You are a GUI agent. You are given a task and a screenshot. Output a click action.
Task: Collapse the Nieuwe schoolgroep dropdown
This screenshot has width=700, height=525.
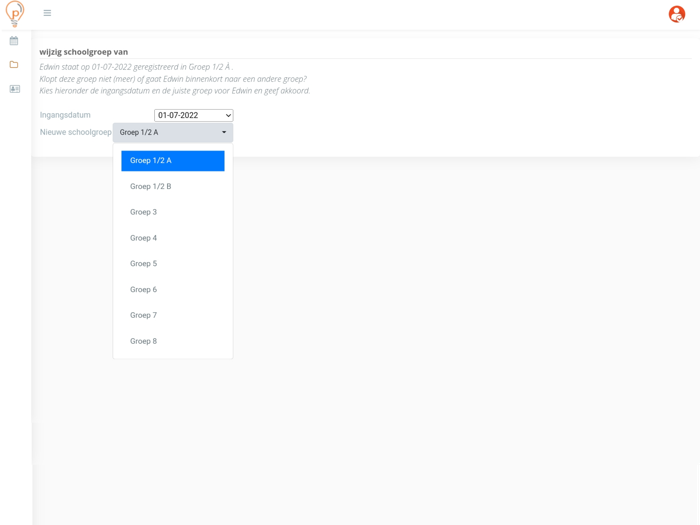173,133
